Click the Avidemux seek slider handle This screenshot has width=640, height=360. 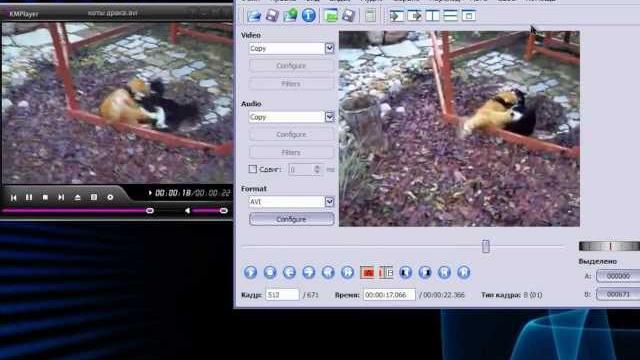click(486, 246)
